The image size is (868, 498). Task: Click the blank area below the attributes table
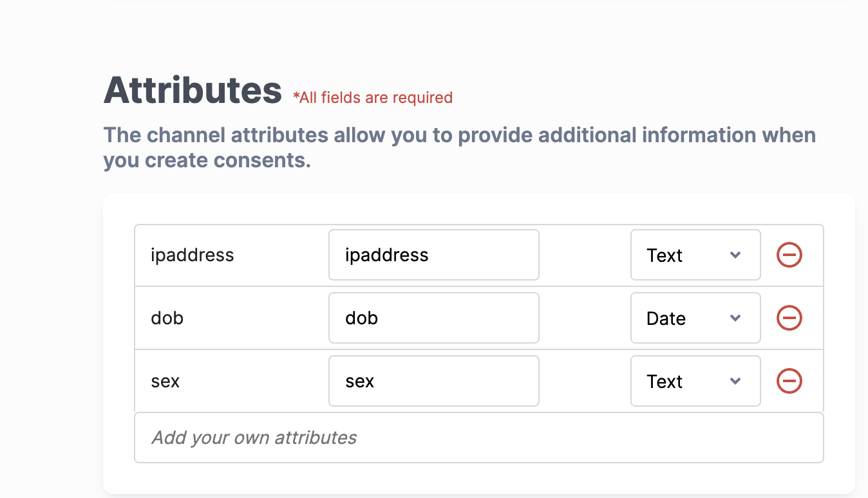point(479,479)
